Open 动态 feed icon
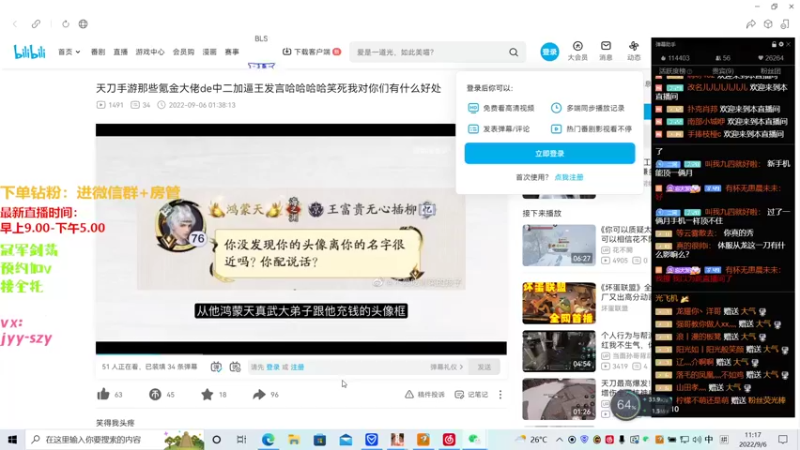Screen dimensions: 800x450 tap(634, 51)
